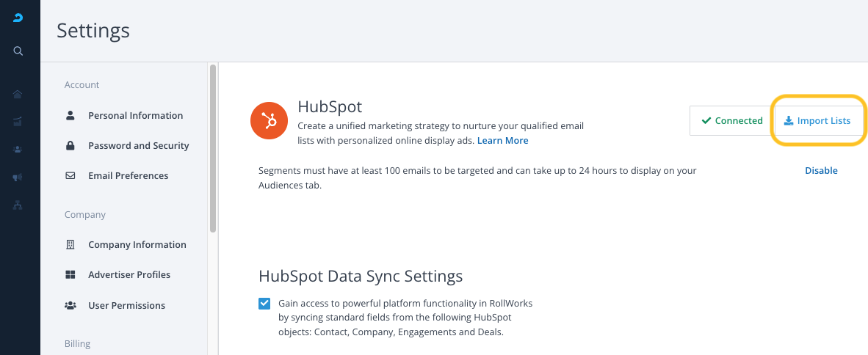Click the org chart icon in sidebar
The image size is (868, 355).
[18, 205]
